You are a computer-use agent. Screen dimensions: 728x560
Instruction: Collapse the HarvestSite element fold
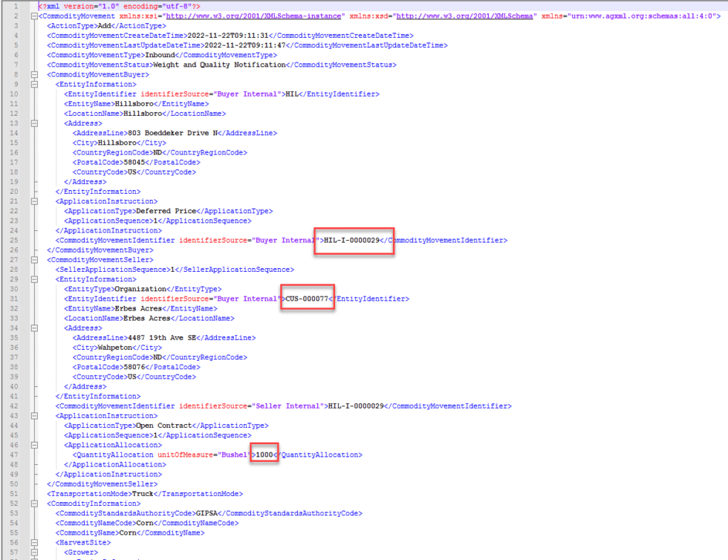(x=33, y=542)
